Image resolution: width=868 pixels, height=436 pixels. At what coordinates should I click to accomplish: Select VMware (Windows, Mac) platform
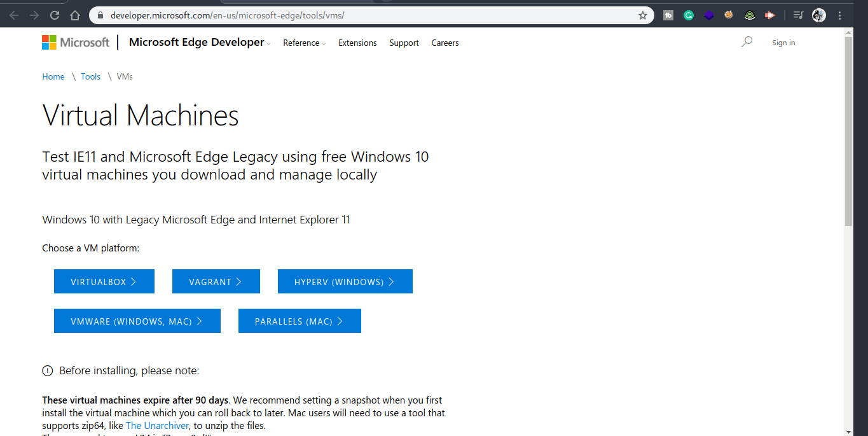coord(137,321)
